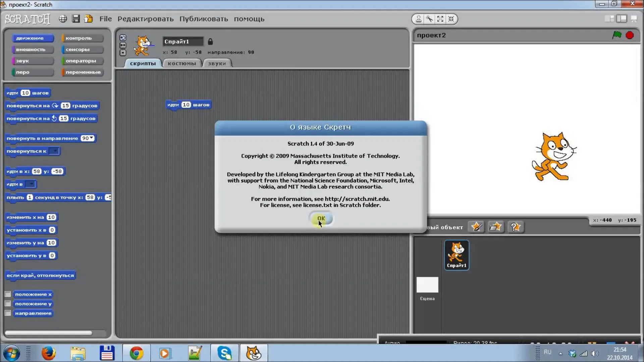
Task: Confirm the About dialog with OK
Action: (321, 219)
